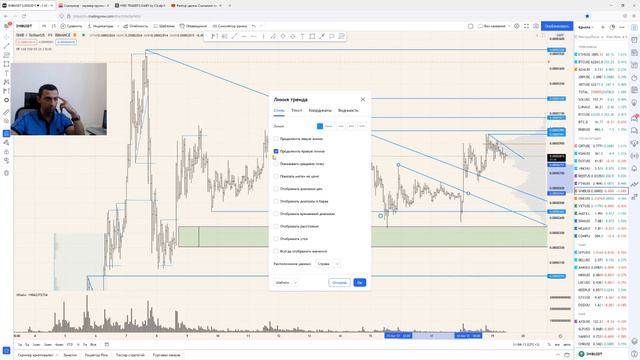Click the add symbol plus icon in watchlist
Image resolution: width=640 pixels, height=360 pixels.
pyautogui.click(x=603, y=27)
